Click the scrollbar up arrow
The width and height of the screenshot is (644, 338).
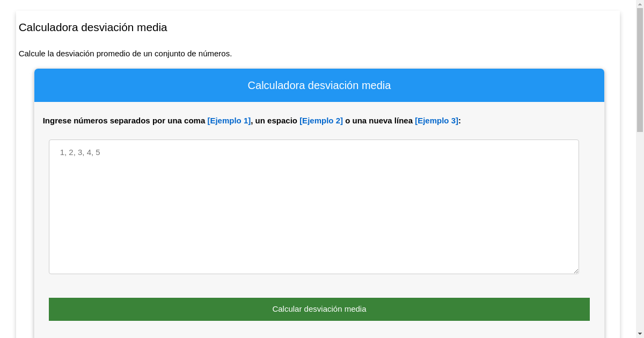640,4
